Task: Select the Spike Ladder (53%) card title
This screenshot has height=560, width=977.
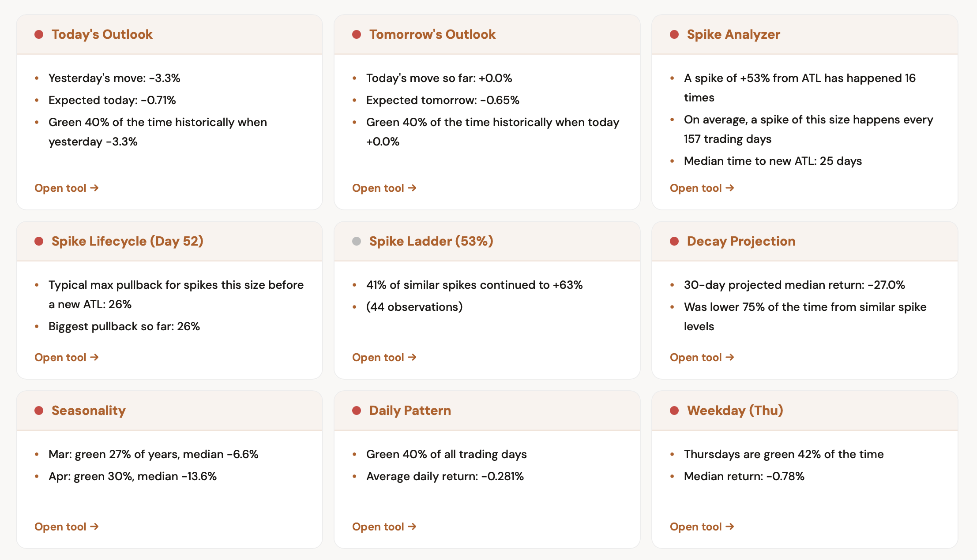Action: [431, 241]
